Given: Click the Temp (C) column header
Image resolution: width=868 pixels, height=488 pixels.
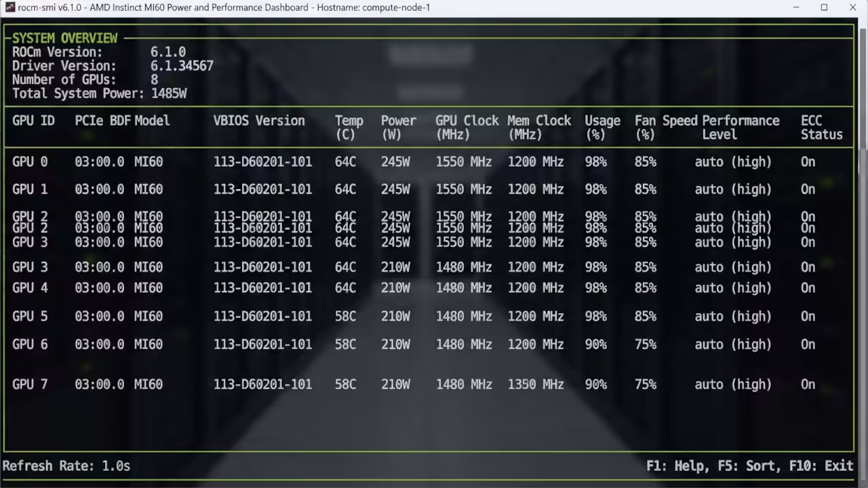Looking at the screenshot, I should 349,127.
